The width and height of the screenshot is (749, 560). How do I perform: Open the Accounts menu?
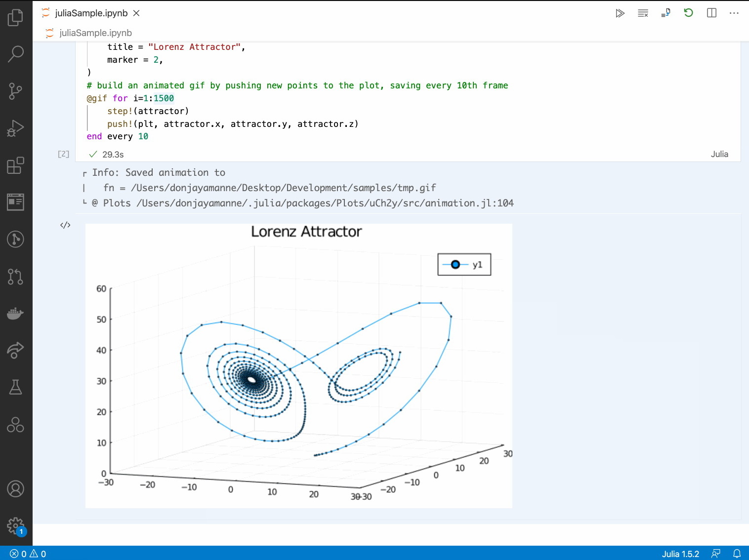[16, 489]
